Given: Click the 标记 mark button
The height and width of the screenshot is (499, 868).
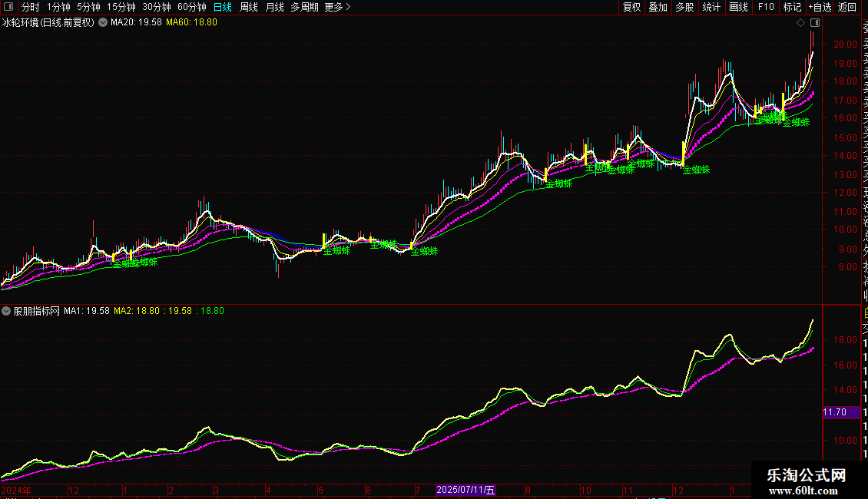Looking at the screenshot, I should [x=792, y=7].
